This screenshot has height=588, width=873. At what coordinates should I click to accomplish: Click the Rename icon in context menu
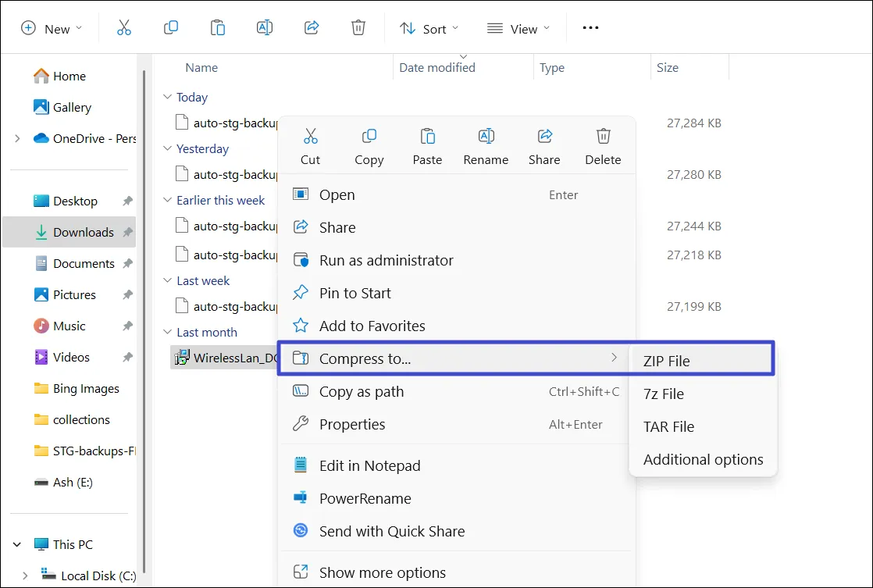pos(486,136)
